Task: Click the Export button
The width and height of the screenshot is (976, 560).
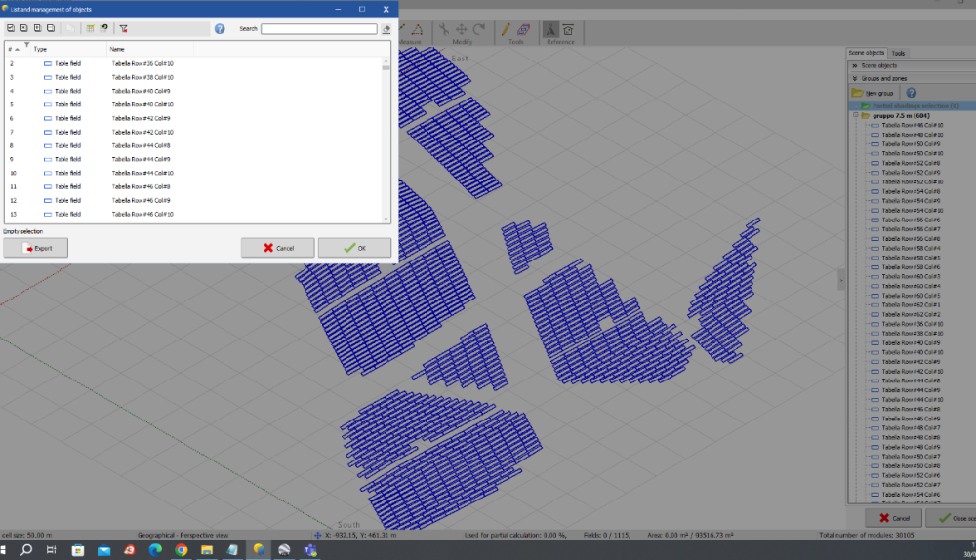Action: point(35,248)
